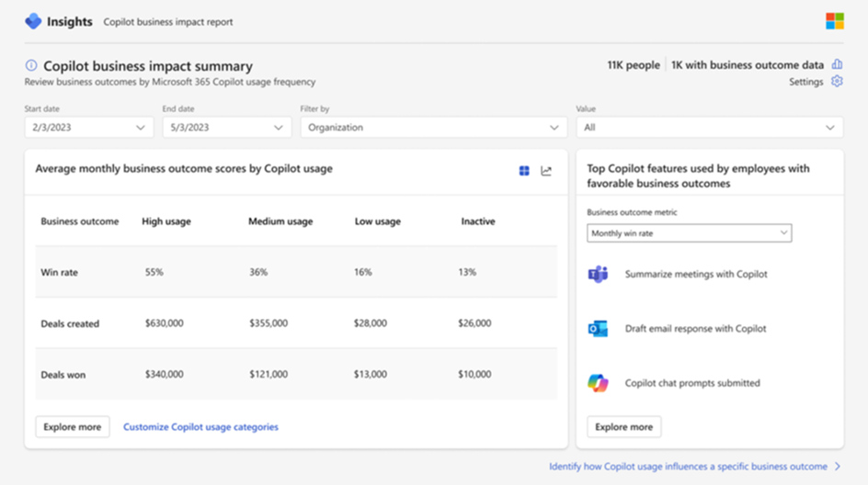Image resolution: width=868 pixels, height=485 pixels.
Task: Click the Deals won row label
Action: pyautogui.click(x=63, y=375)
